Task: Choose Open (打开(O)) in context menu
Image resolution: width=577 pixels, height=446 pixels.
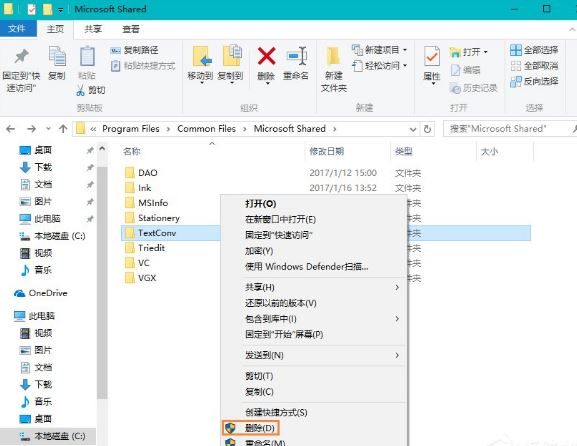Action: [x=314, y=203]
